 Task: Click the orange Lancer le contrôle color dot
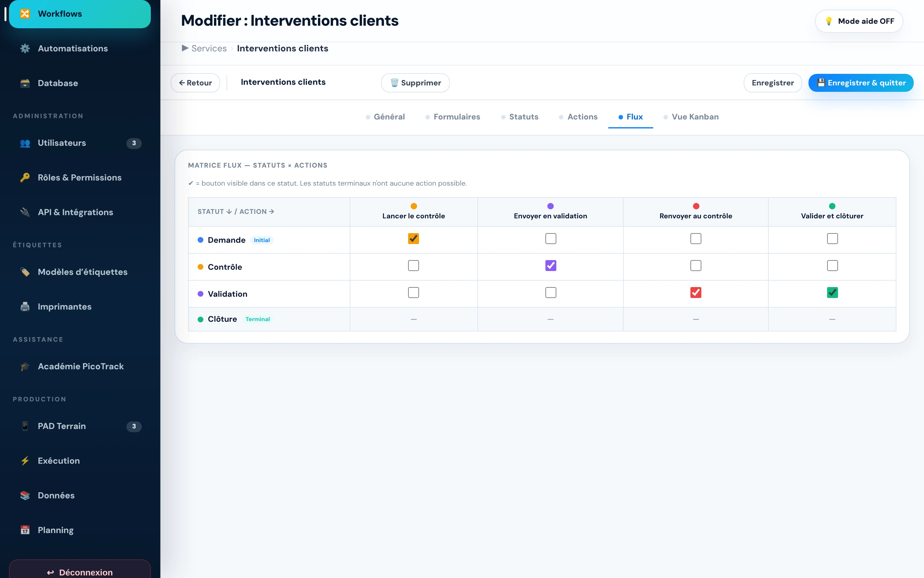[x=414, y=206]
